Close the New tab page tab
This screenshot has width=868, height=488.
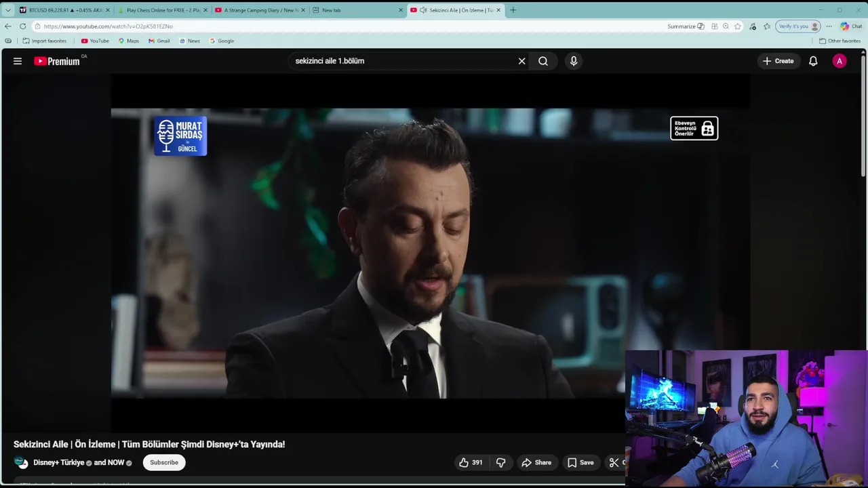[x=401, y=10]
